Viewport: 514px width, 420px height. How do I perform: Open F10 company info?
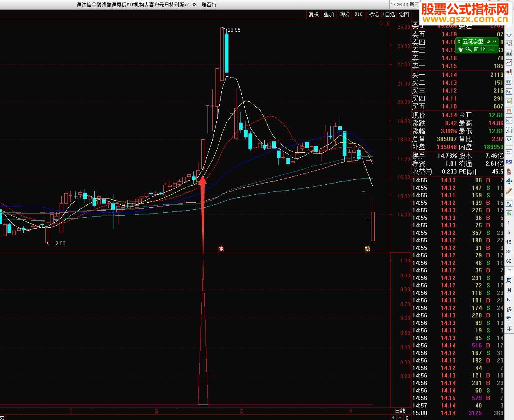pos(359,14)
